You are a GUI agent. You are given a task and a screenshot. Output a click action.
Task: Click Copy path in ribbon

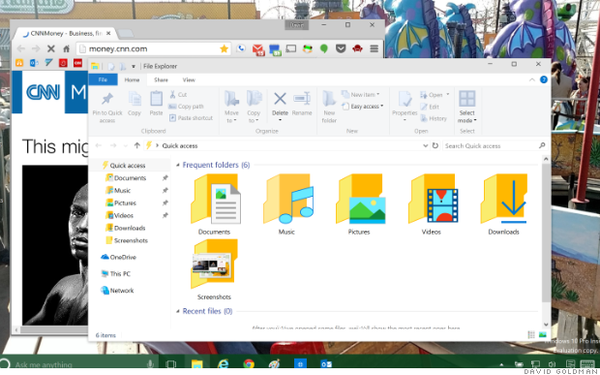(186, 106)
